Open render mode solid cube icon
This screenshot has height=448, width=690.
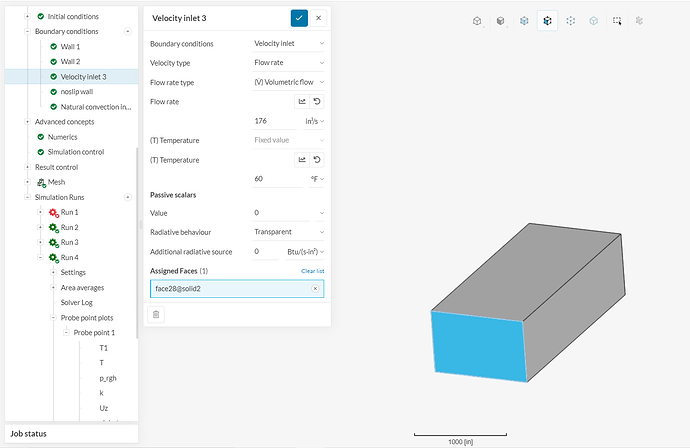click(x=501, y=21)
